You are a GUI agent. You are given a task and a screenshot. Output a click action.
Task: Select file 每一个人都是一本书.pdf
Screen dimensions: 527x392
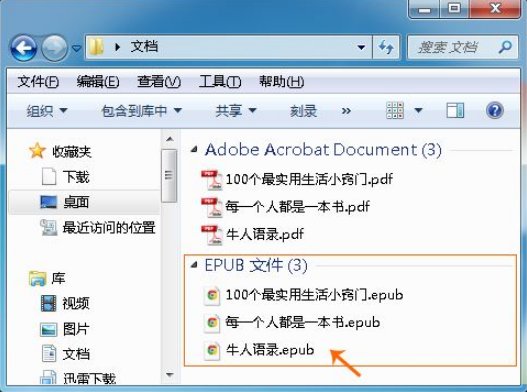297,207
